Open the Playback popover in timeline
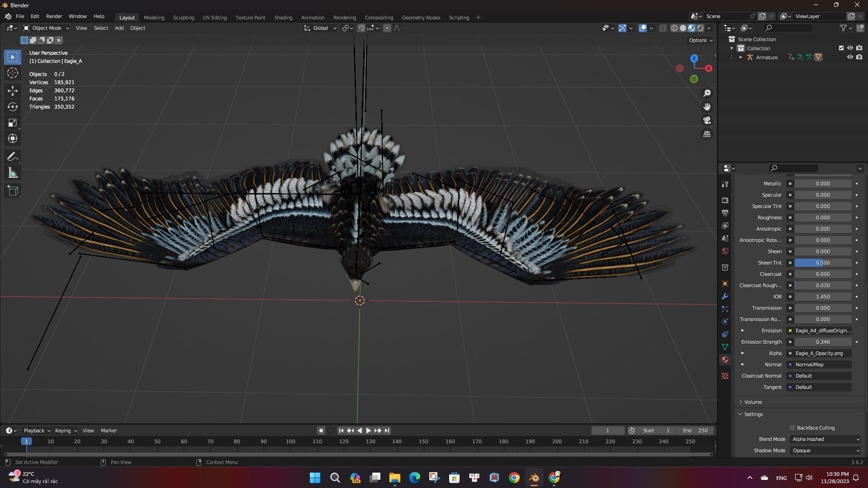 (x=37, y=431)
